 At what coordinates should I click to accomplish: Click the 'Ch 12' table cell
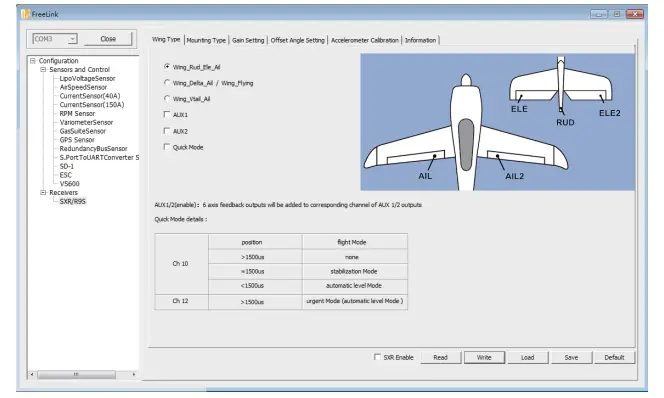click(x=181, y=301)
